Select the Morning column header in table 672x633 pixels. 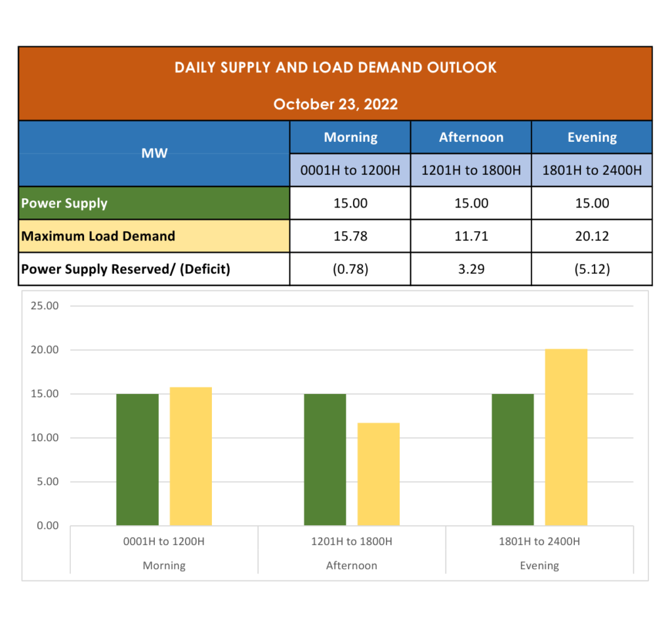coord(350,137)
